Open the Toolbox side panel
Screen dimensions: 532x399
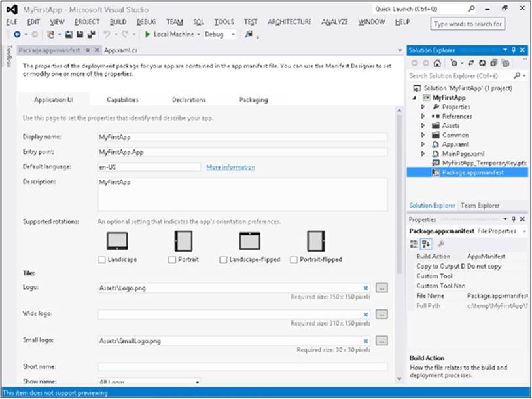[10, 56]
